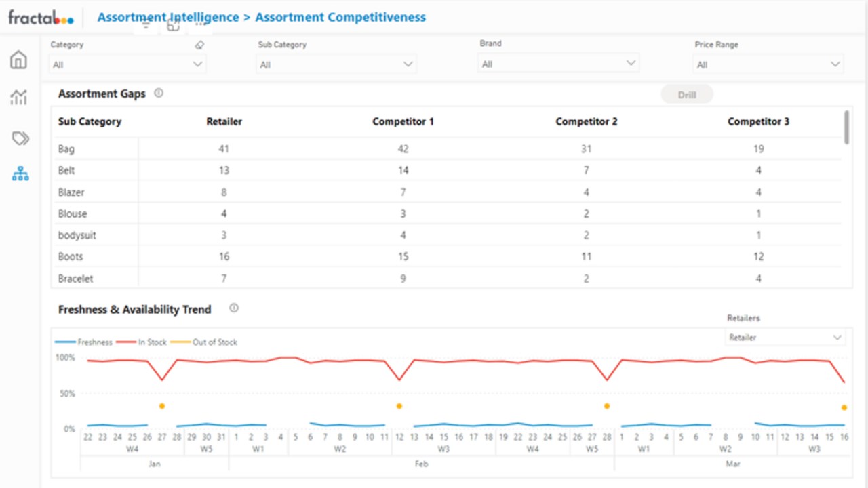Select the assortment hierarchy sidebar icon
The image size is (868, 488).
20,174
